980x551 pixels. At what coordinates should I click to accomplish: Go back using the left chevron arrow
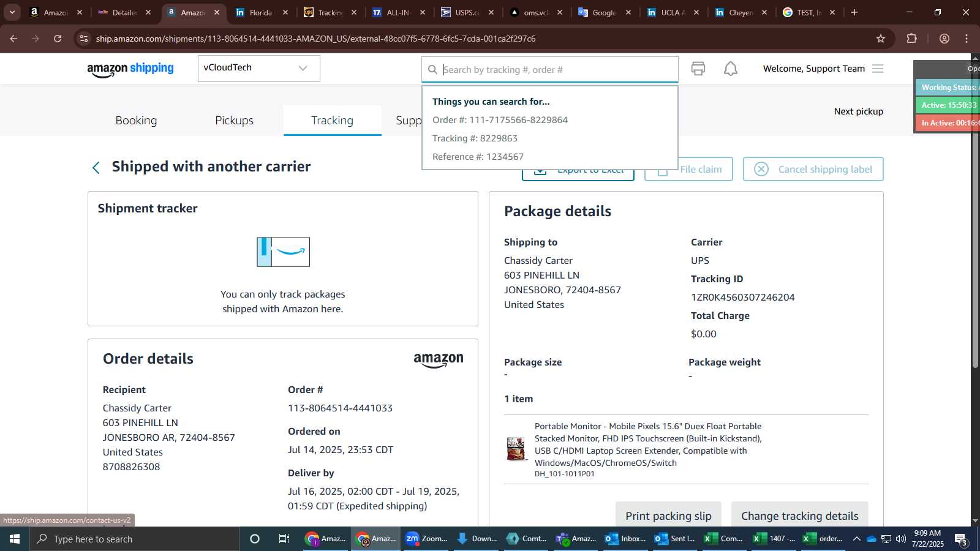[x=96, y=168]
